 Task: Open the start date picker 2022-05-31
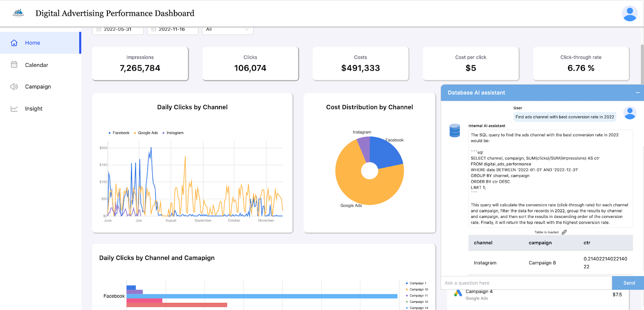click(118, 30)
